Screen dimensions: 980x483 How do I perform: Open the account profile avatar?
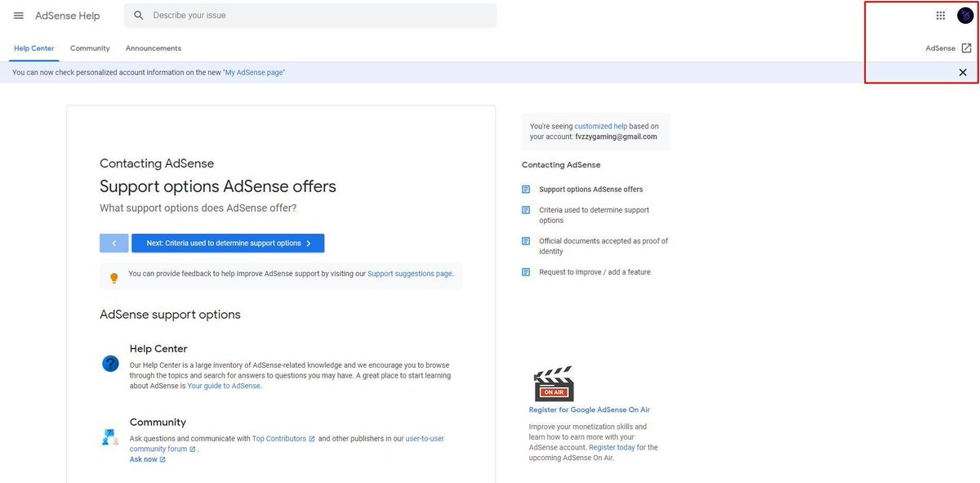tap(965, 16)
